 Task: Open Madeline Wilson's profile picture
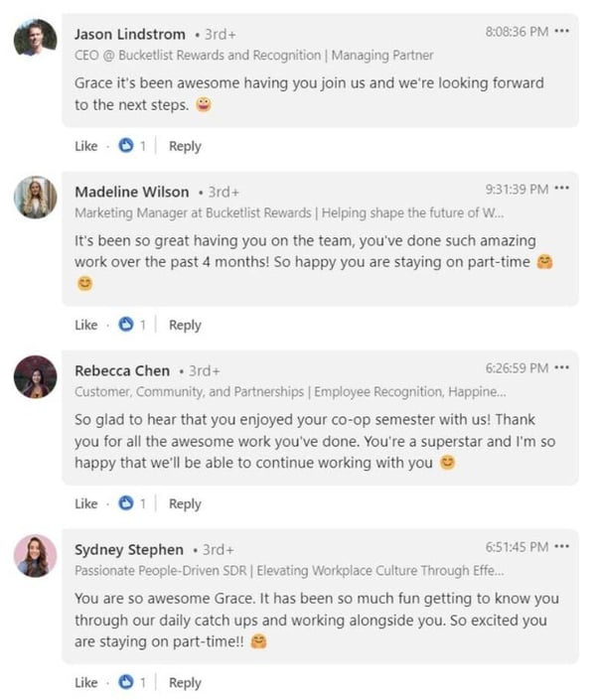[x=36, y=198]
